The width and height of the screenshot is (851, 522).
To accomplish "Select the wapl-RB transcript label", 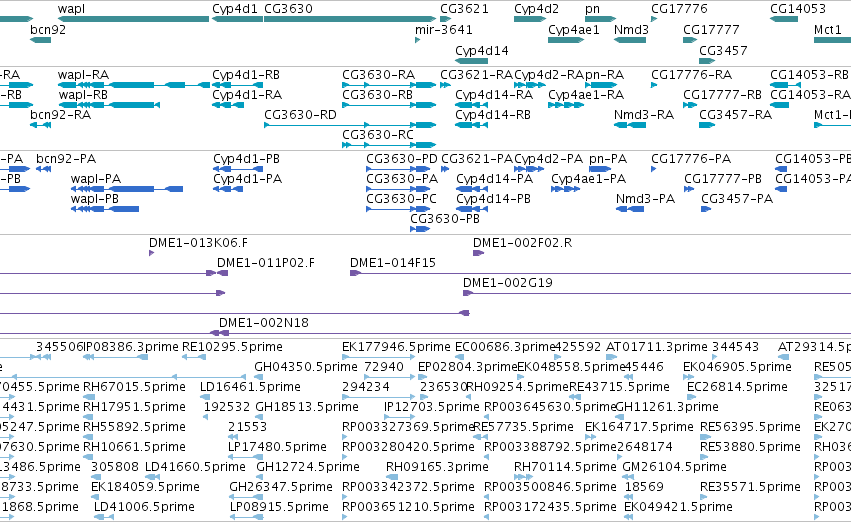I will click(x=84, y=95).
